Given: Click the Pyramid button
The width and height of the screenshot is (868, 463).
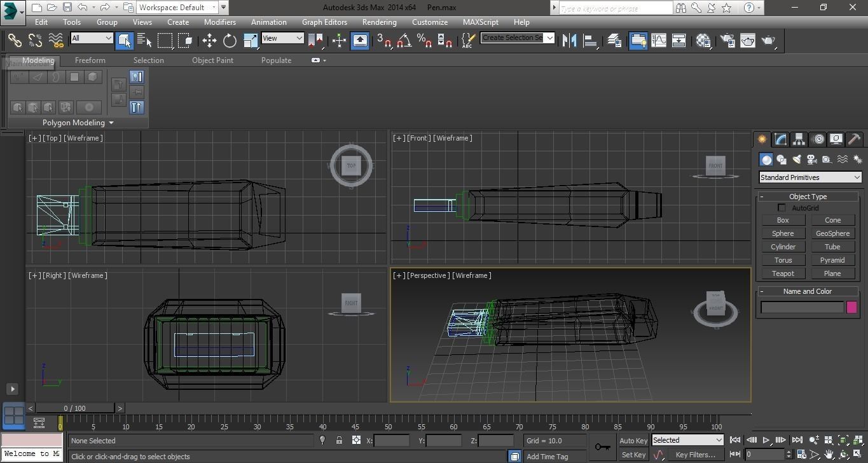Looking at the screenshot, I should point(832,260).
